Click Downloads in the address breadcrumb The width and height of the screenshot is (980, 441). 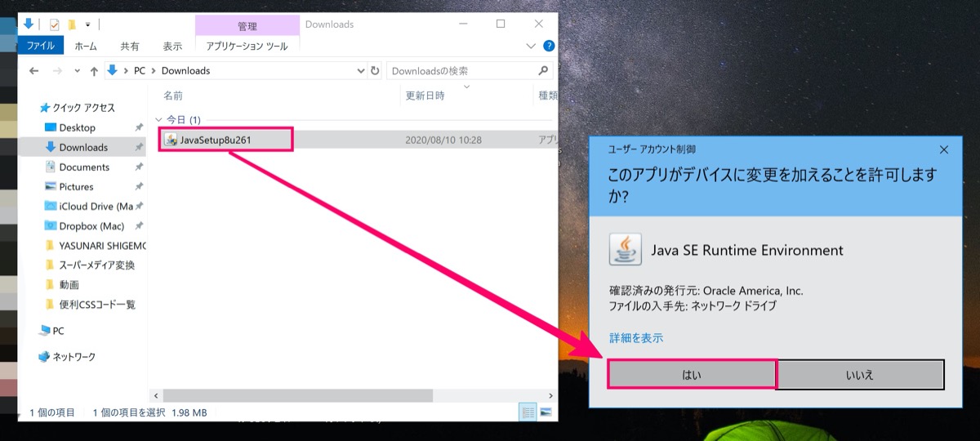(x=185, y=71)
